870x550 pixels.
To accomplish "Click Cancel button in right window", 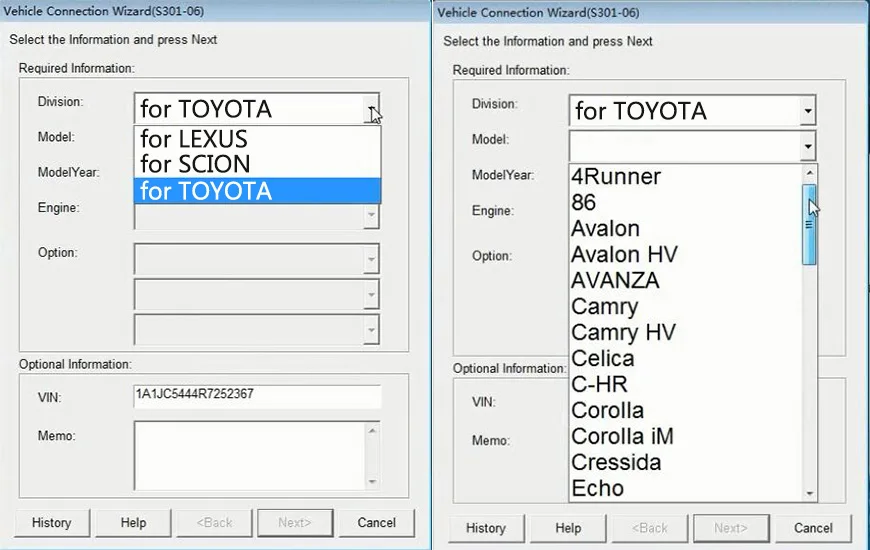I will 813,528.
